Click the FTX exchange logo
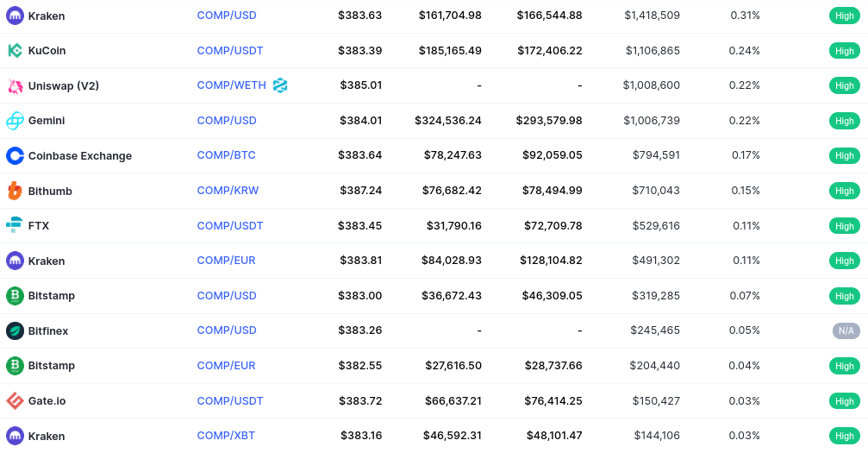The image size is (868, 453). pyautogui.click(x=15, y=226)
